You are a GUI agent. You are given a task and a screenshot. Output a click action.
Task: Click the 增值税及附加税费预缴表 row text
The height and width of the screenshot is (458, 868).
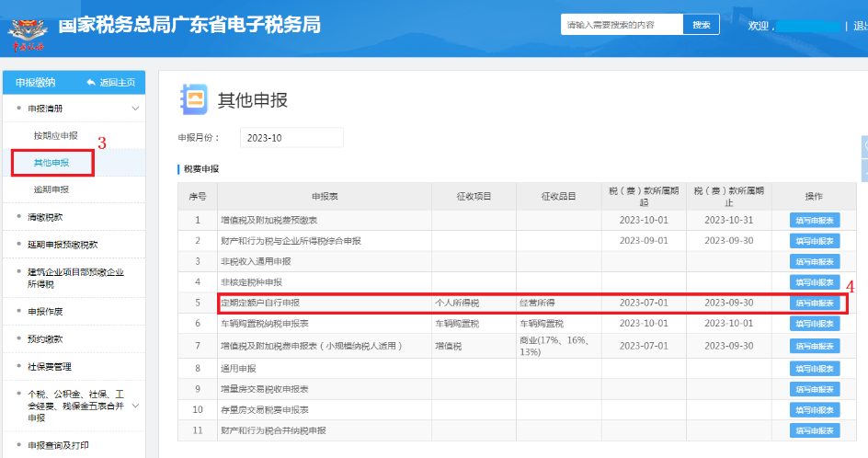269,221
